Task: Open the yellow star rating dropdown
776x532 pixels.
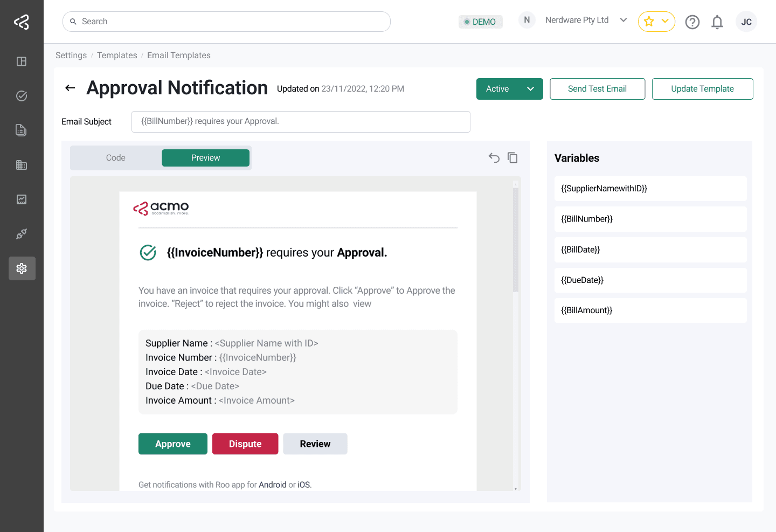Action: (656, 21)
